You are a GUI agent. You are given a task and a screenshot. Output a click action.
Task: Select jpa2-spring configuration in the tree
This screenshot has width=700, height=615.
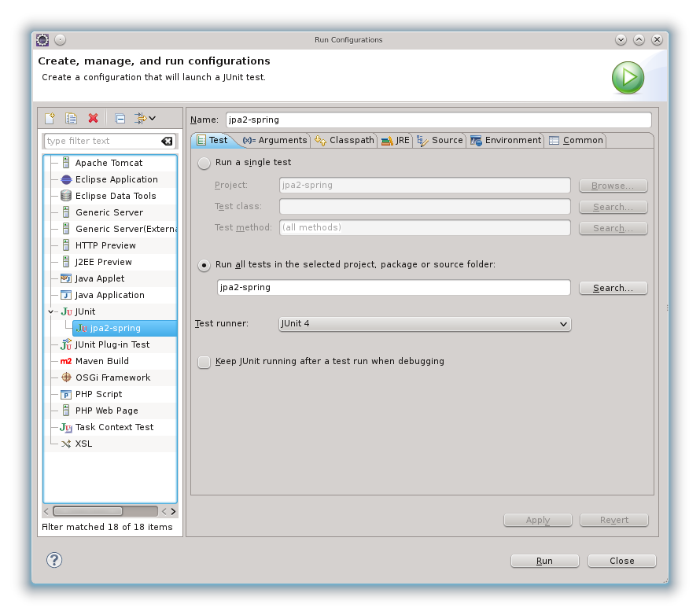tap(125, 328)
